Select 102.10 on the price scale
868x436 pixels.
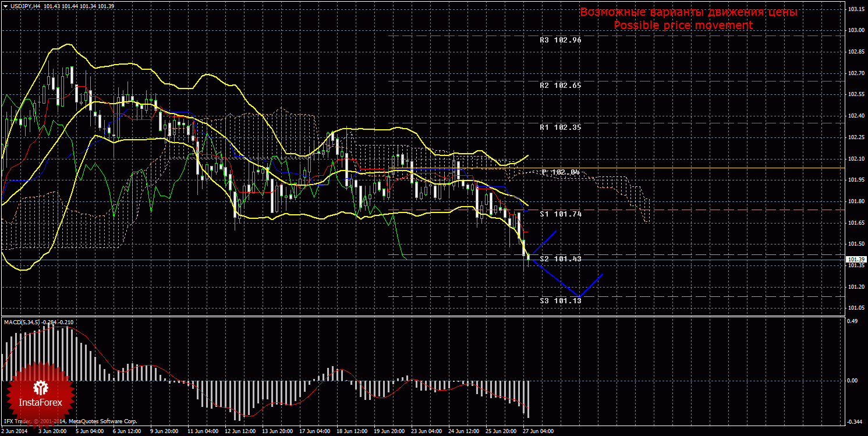(x=855, y=158)
